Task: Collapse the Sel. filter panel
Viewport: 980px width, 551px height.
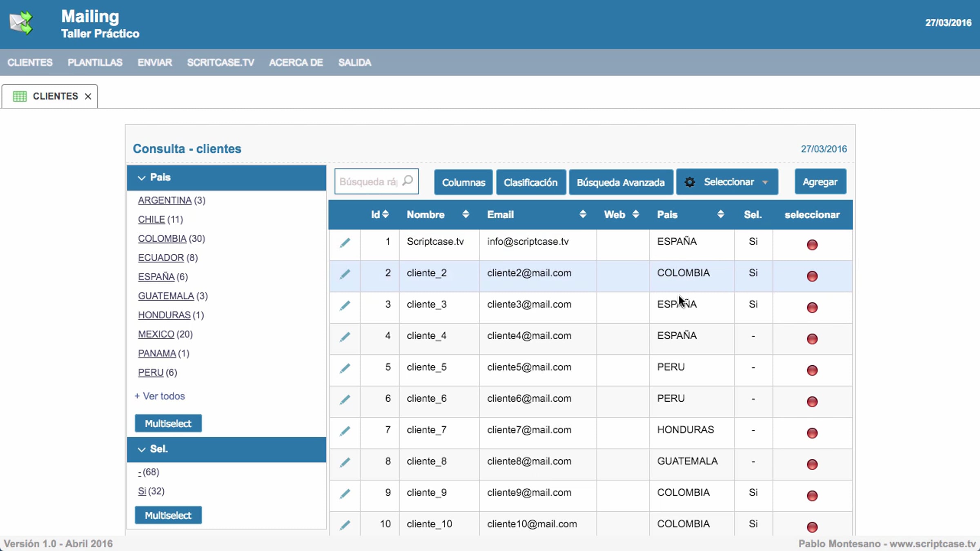Action: point(142,449)
